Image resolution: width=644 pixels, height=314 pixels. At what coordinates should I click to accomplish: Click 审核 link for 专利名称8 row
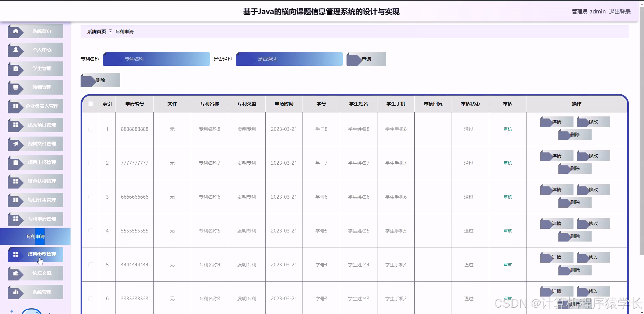click(508, 129)
